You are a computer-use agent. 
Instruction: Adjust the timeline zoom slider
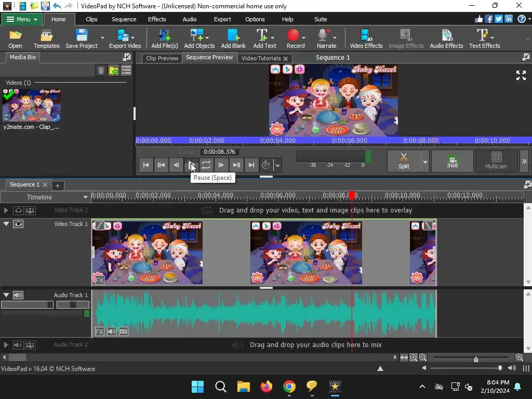pos(476,359)
